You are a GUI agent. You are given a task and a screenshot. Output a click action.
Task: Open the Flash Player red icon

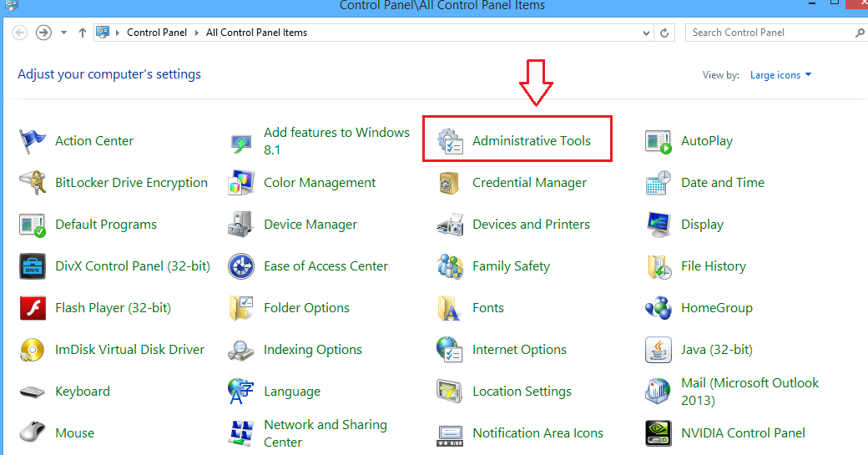click(32, 308)
